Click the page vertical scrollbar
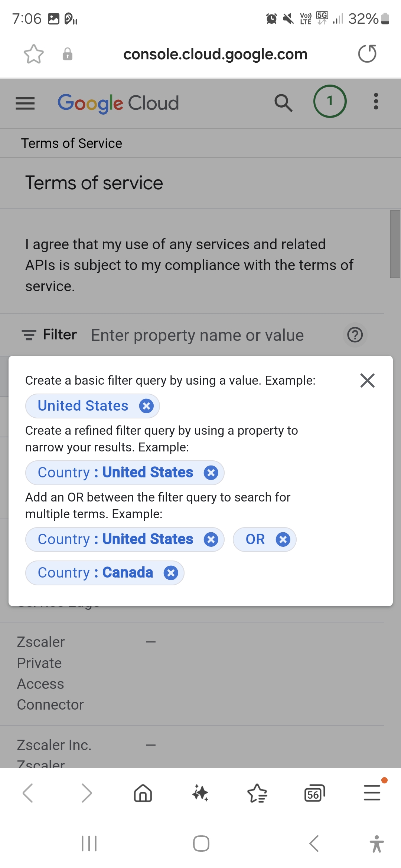The height and width of the screenshot is (868, 401). [395, 244]
